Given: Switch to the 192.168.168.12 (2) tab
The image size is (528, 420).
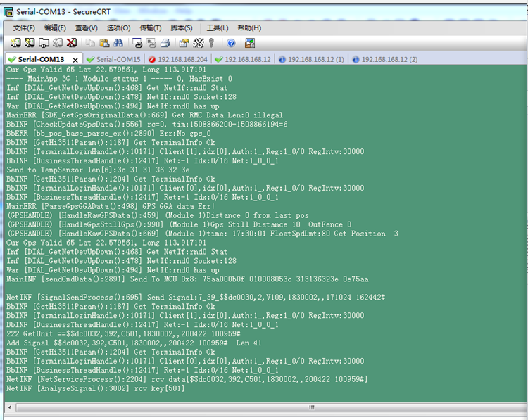Looking at the screenshot, I should (385, 59).
